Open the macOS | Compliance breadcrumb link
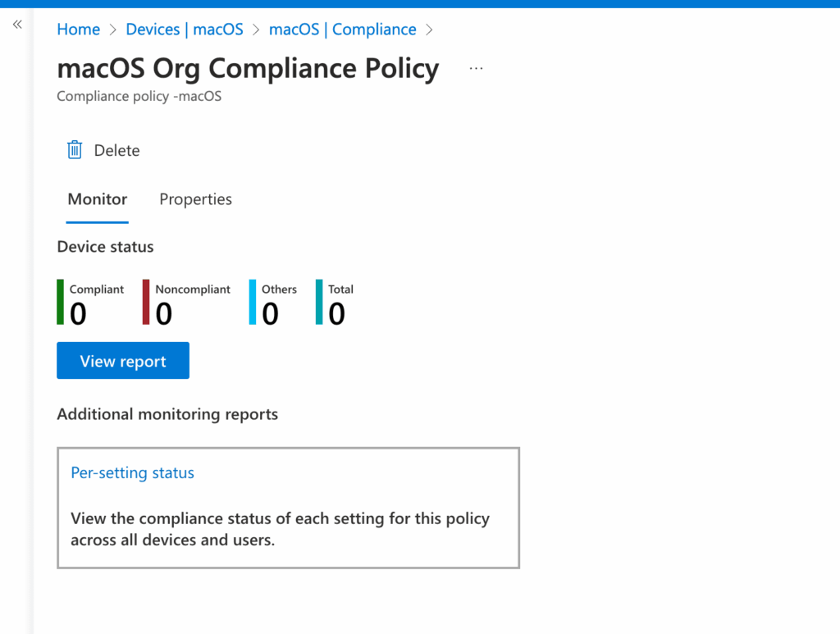The height and width of the screenshot is (634, 840). click(x=342, y=30)
